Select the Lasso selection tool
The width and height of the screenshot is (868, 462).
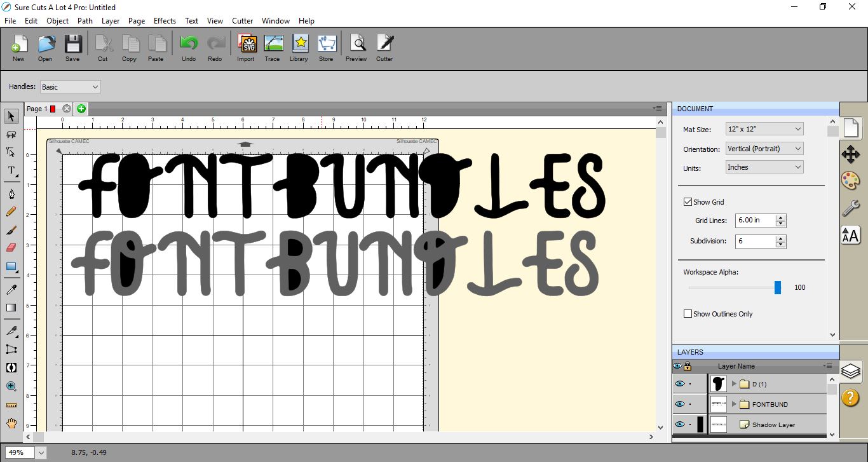click(x=11, y=134)
